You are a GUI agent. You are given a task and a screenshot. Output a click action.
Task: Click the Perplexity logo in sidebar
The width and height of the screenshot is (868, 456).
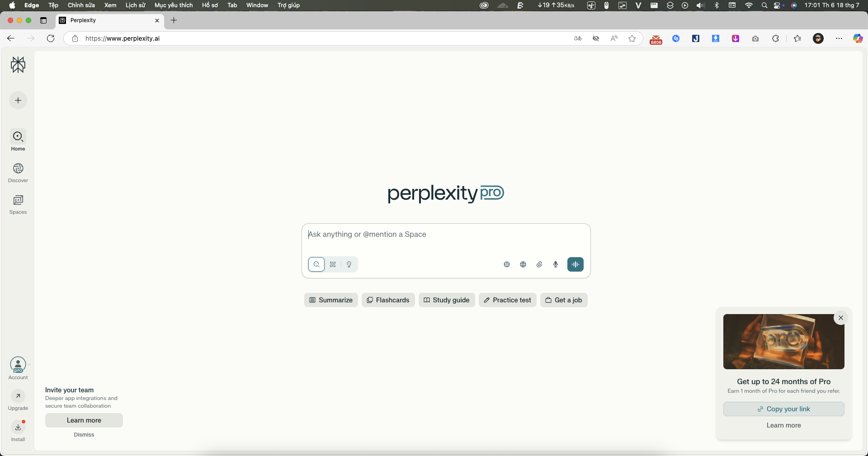(18, 65)
